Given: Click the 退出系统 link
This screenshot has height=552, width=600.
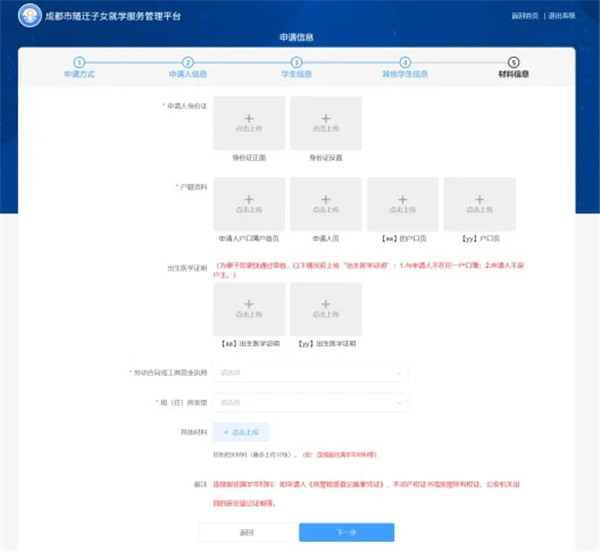Looking at the screenshot, I should click(x=562, y=16).
